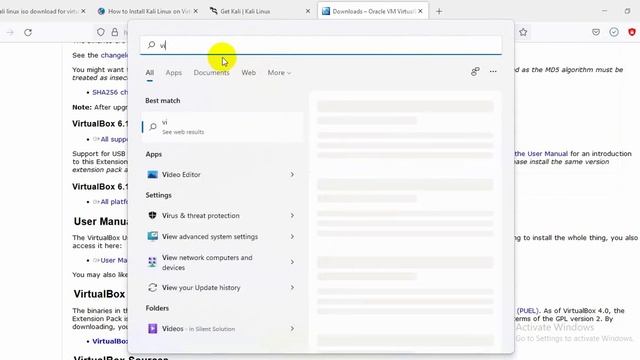Viewport: 640px width, 360px height.
Task: Bookmark this page with the star icon
Action: pyautogui.click(x=523, y=32)
